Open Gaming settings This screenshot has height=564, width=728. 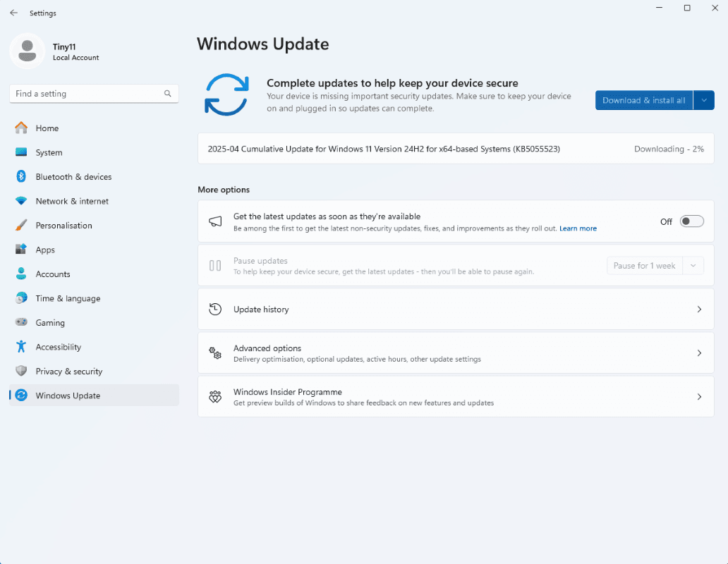tap(94, 322)
